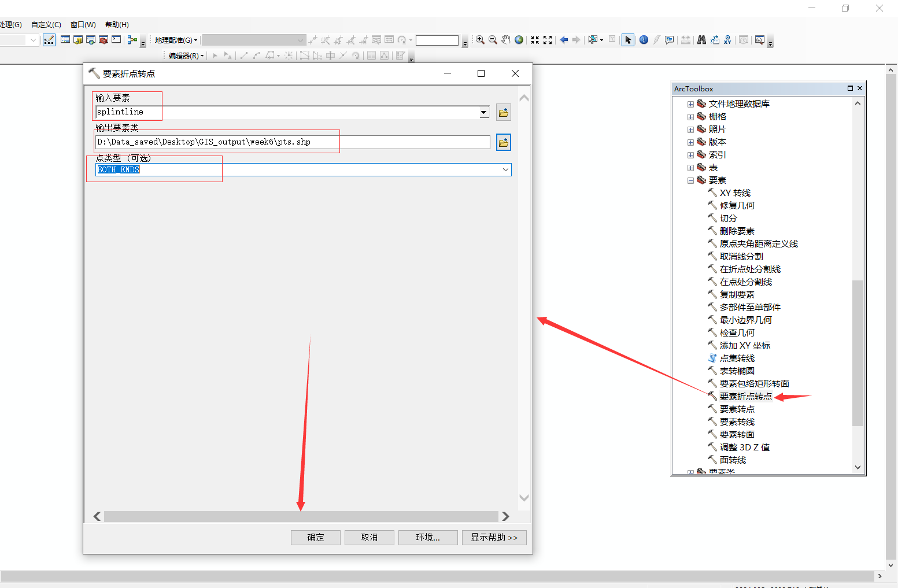
Task: Open the Python window icon
Action: (x=116, y=40)
